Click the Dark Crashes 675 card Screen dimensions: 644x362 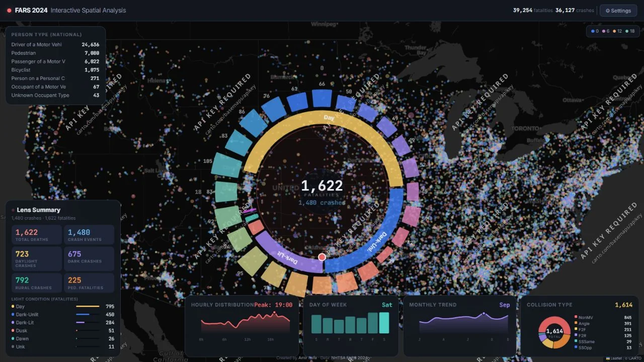pyautogui.click(x=89, y=258)
